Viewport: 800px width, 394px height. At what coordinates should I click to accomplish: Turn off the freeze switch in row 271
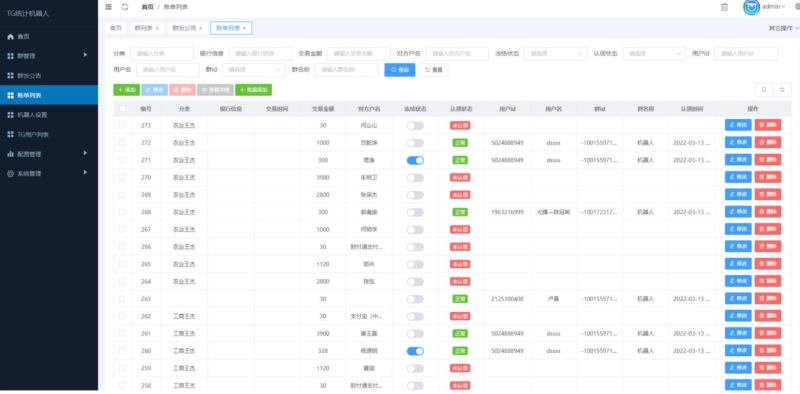(x=415, y=160)
